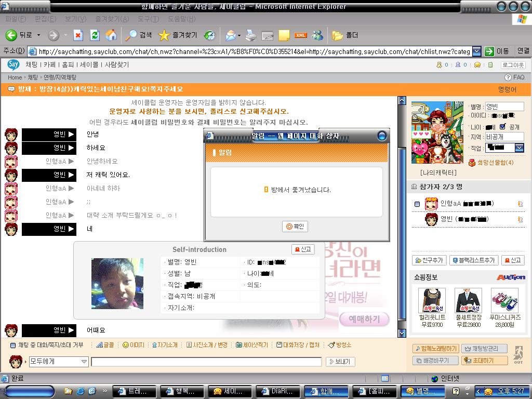532x399 pixels.
Task: Open the 모두에게 recipient dropdown
Action: (x=84, y=362)
